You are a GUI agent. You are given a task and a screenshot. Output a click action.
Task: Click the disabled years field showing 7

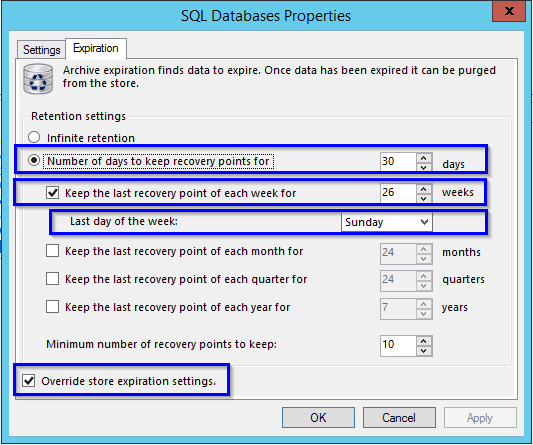(x=398, y=308)
